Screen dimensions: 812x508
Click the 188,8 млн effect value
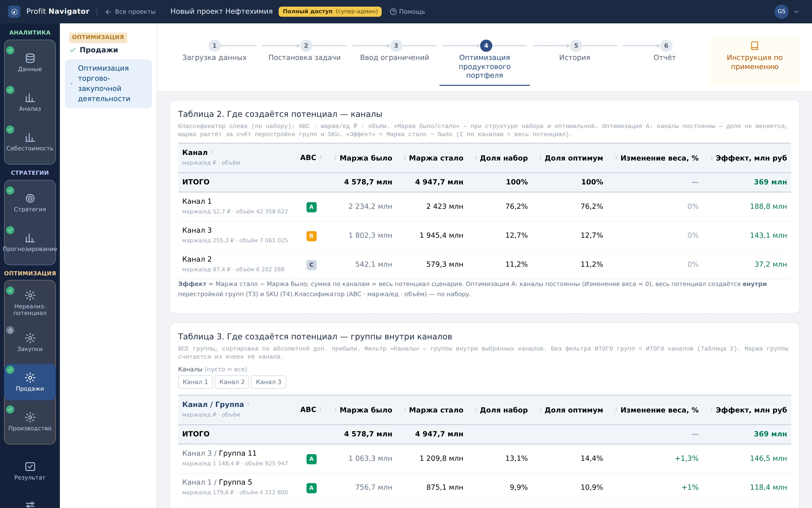pyautogui.click(x=768, y=207)
